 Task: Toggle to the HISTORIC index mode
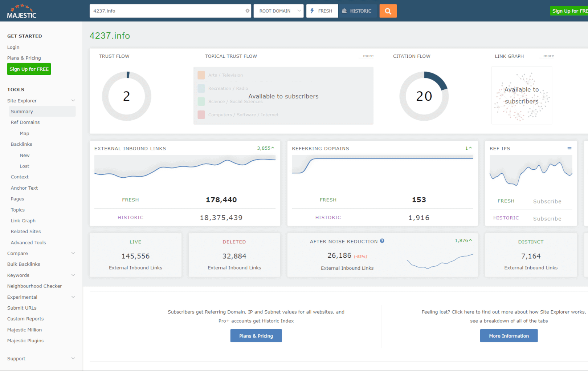coord(358,11)
